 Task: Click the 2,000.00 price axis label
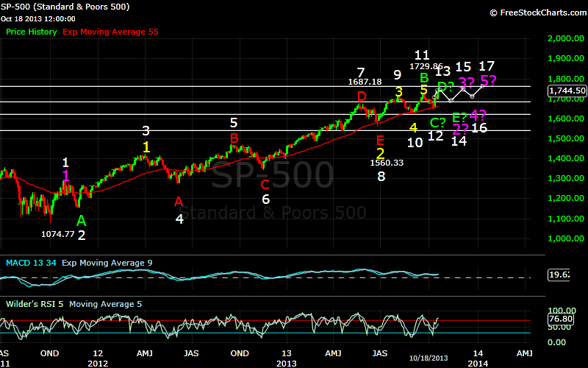[x=566, y=38]
